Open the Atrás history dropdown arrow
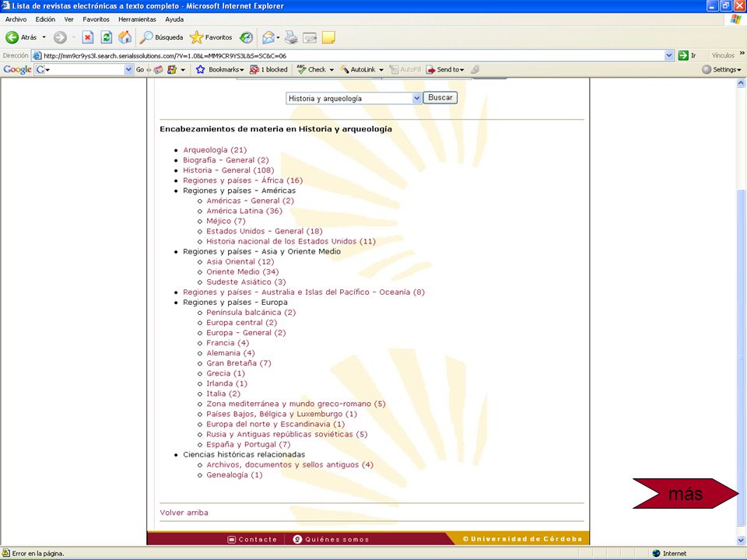747x560 pixels. pyautogui.click(x=44, y=37)
